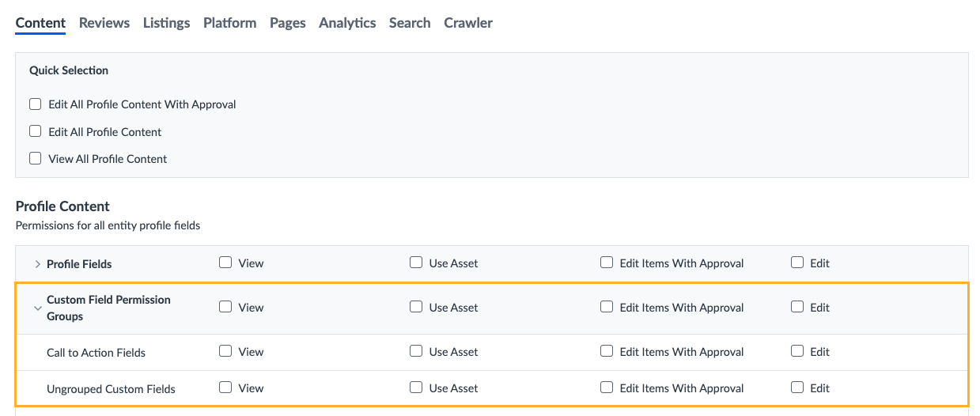Switch to the Reviews tab
The width and height of the screenshot is (980, 416).
coord(104,23)
